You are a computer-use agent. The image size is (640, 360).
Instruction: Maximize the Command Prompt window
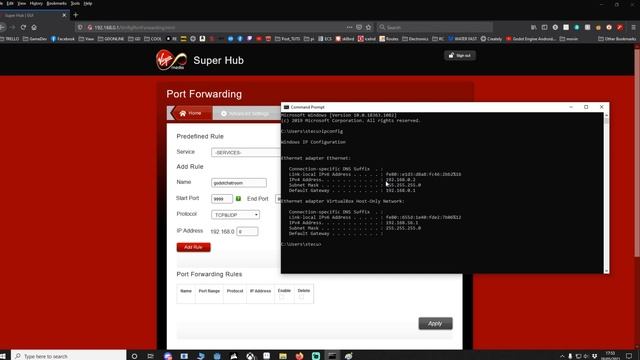(586, 107)
